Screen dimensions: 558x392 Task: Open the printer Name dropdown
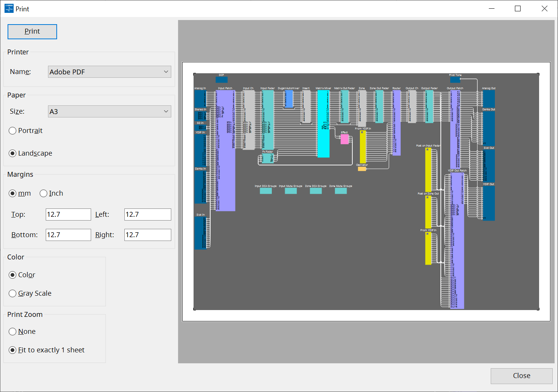pyautogui.click(x=109, y=72)
